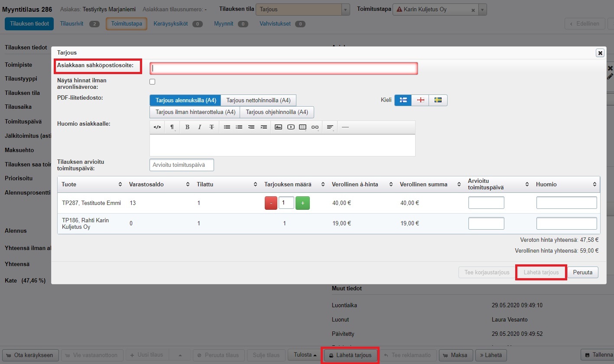The image size is (614, 364).
Task: Open the text alignment dropdown
Action: 331,127
